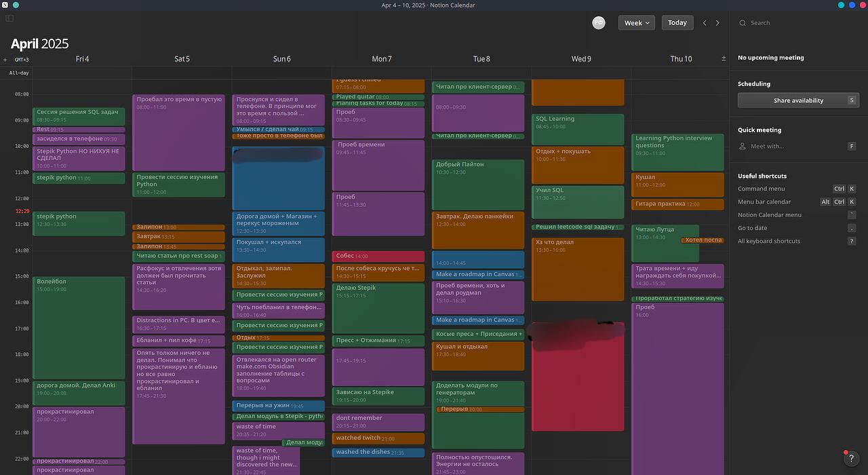Select the SQL Learning event on Wednesday
This screenshot has width=868, height=475.
577,129
